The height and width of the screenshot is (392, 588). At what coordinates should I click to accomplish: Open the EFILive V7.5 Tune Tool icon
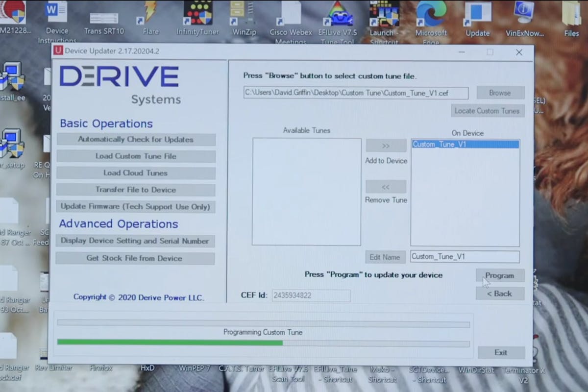[x=338, y=16]
